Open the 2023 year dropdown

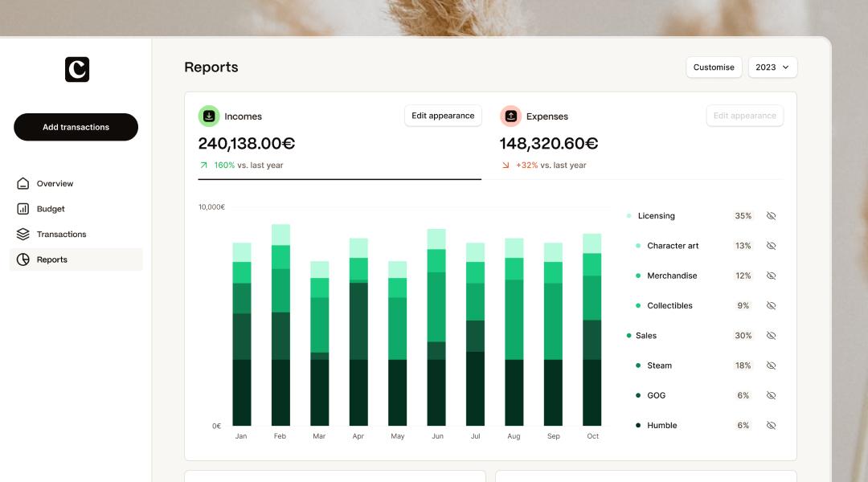click(x=772, y=67)
